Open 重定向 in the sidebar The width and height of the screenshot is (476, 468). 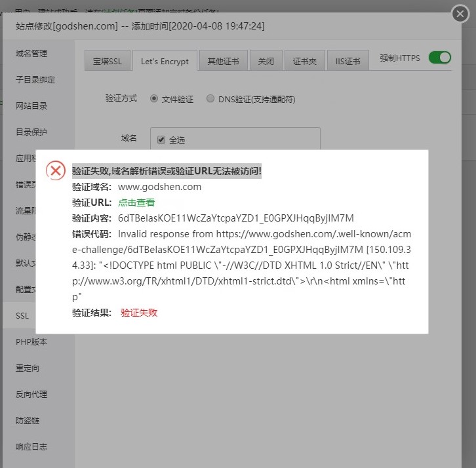tap(28, 368)
